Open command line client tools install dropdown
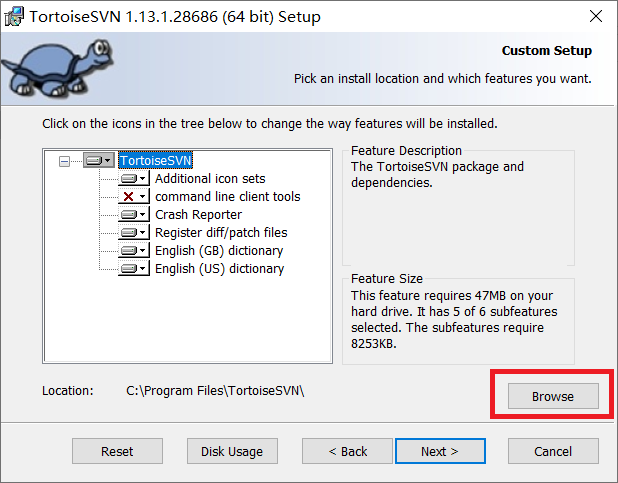This screenshot has width=618, height=483. 134,196
